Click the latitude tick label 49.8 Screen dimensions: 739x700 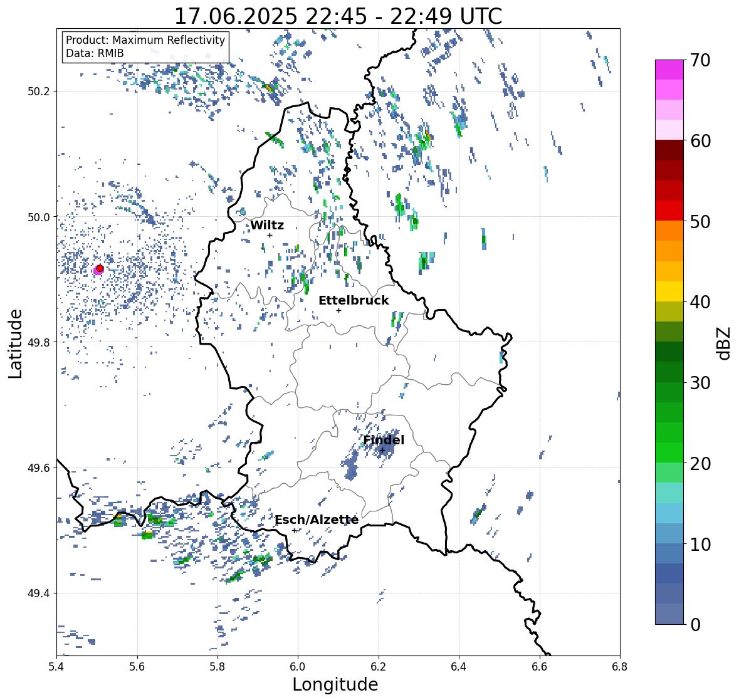pyautogui.click(x=39, y=342)
